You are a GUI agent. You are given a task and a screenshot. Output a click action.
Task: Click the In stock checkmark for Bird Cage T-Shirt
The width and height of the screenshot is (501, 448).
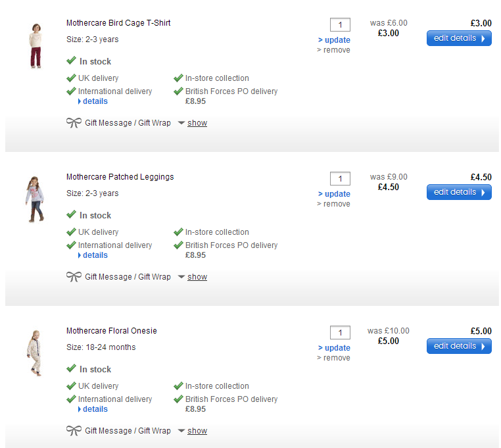71,61
